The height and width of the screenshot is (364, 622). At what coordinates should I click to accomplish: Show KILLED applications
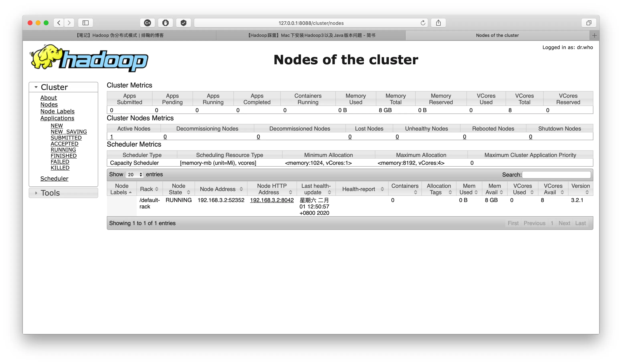tap(60, 168)
